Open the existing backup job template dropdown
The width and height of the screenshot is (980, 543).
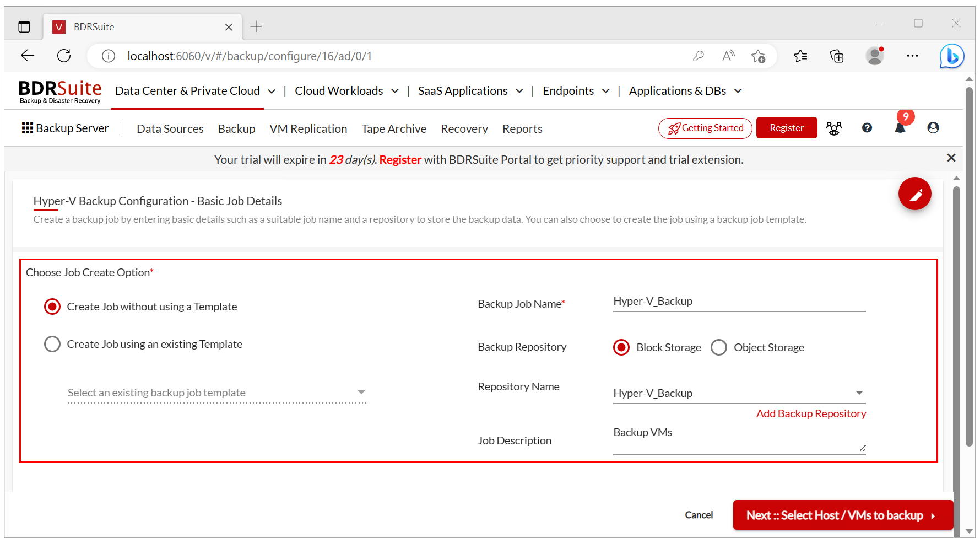point(217,393)
